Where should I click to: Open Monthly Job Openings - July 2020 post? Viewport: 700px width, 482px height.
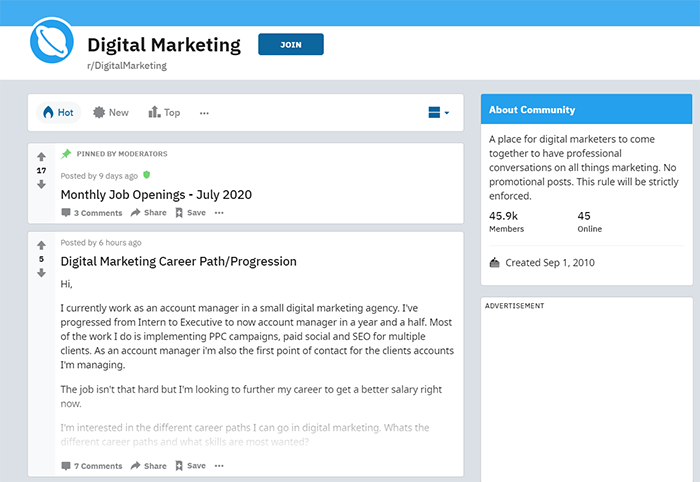click(156, 195)
